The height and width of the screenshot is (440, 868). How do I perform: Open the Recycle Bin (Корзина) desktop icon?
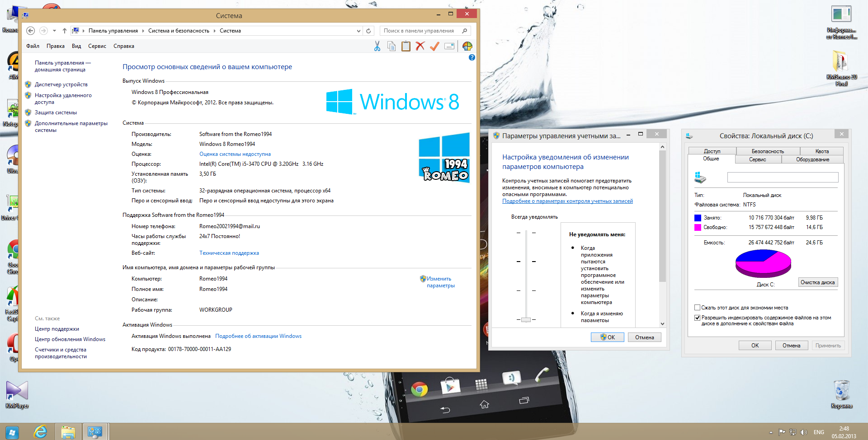coord(841,394)
